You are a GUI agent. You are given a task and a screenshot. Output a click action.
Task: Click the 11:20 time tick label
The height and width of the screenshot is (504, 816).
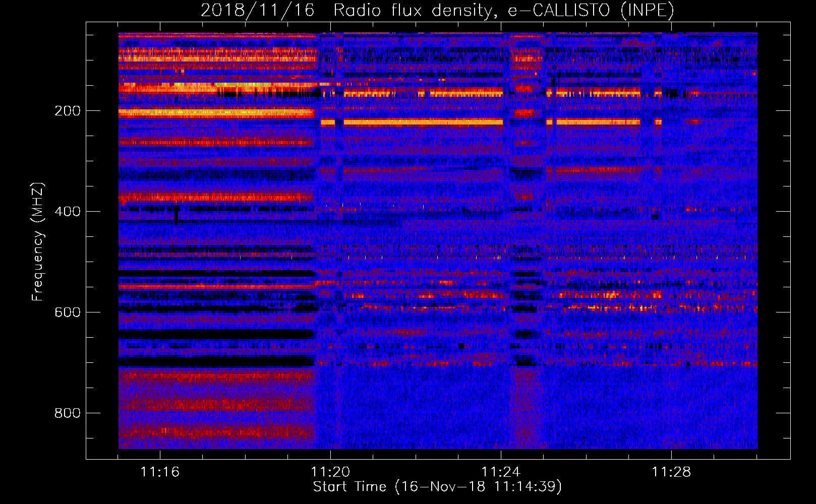point(330,472)
